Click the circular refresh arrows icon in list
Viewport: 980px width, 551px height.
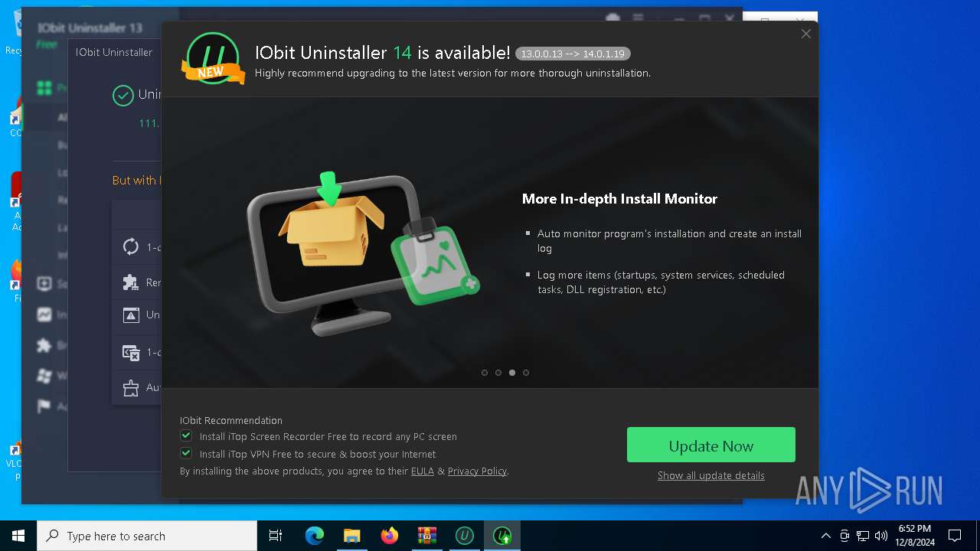pyautogui.click(x=131, y=247)
